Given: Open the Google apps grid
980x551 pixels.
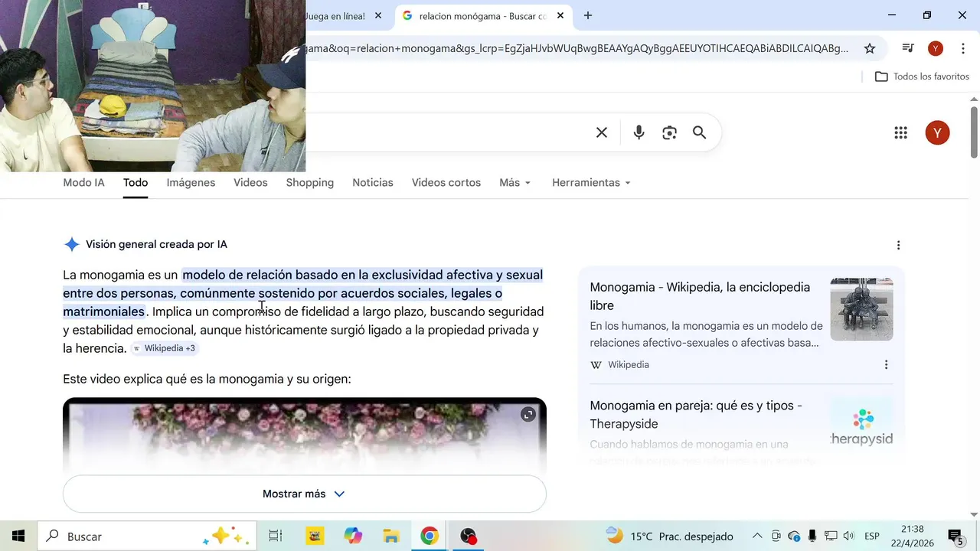Looking at the screenshot, I should coord(900,132).
